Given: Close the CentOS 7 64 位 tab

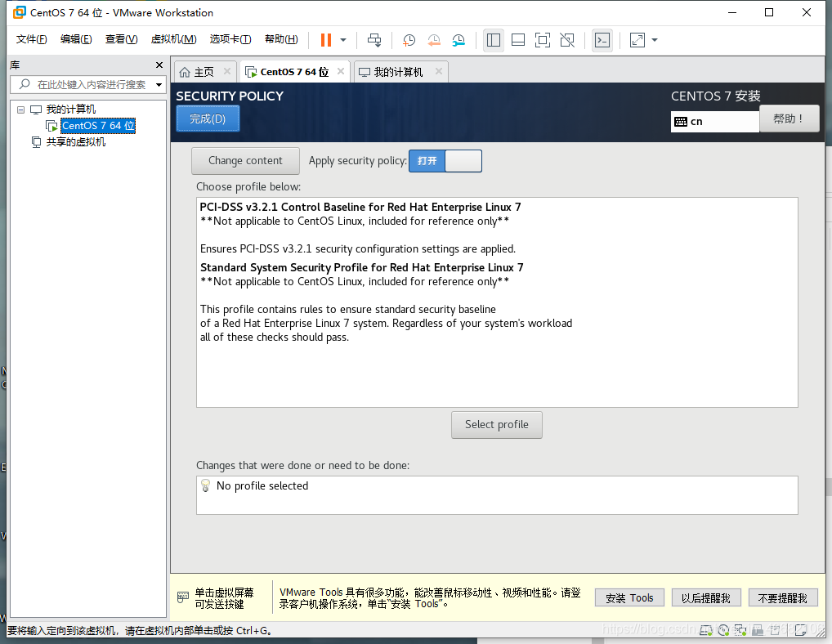Looking at the screenshot, I should click(341, 71).
